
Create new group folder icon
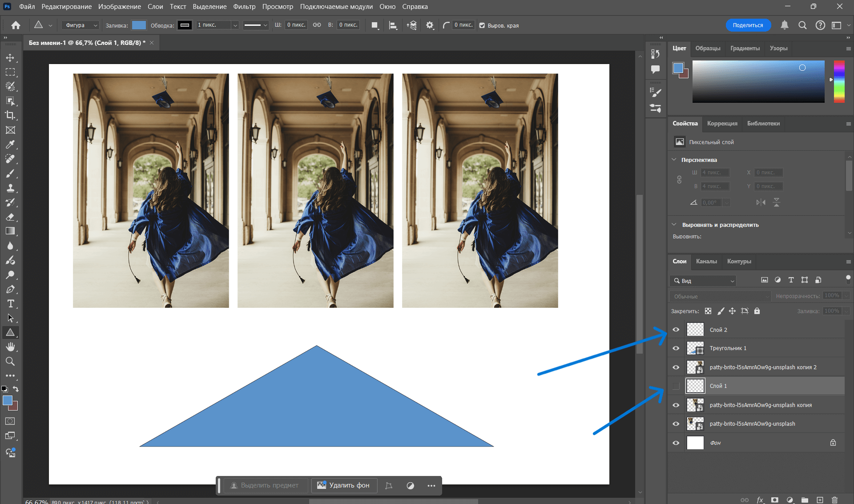tap(805, 500)
